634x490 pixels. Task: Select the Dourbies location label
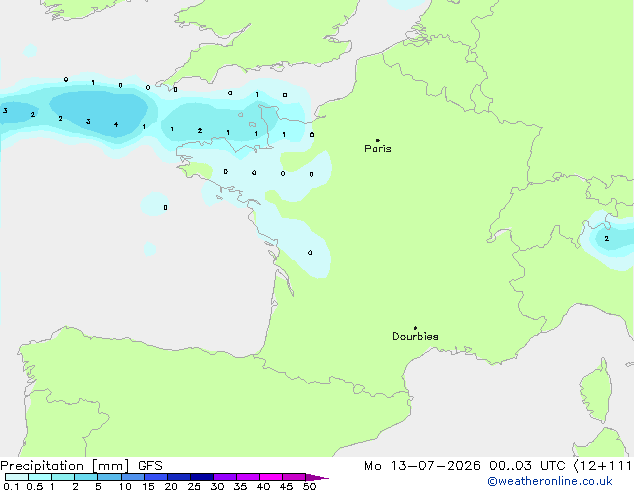pyautogui.click(x=415, y=336)
